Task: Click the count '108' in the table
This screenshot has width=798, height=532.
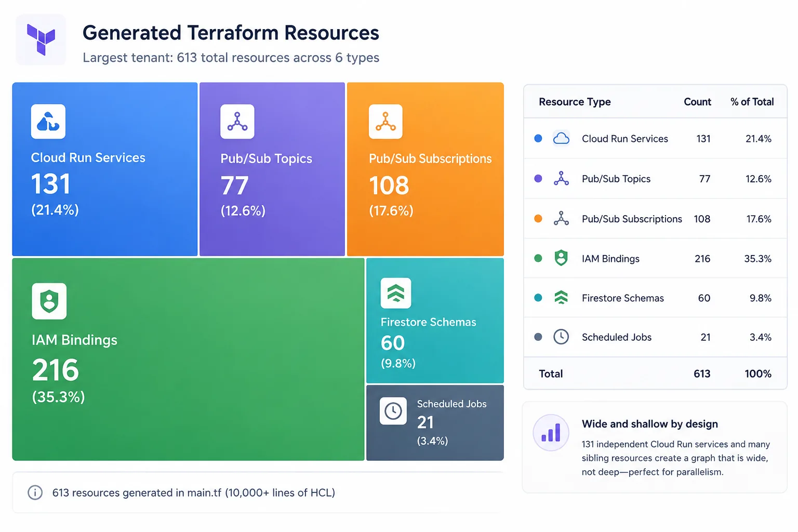Action: click(702, 219)
